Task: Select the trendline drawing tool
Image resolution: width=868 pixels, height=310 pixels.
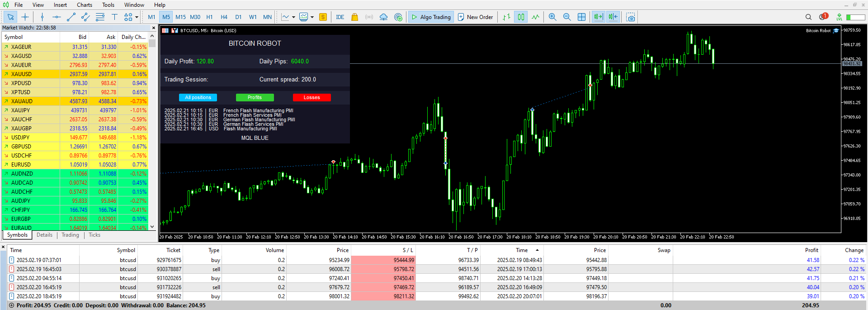Action: (x=71, y=17)
